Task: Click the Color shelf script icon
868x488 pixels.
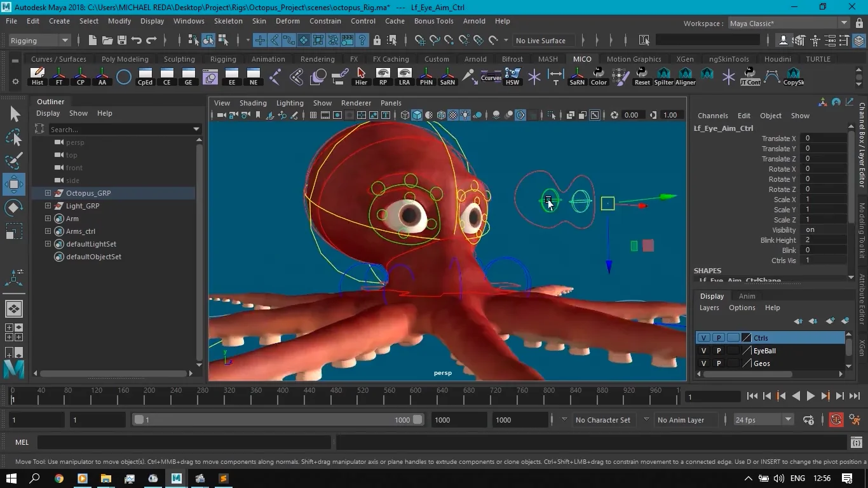Action: (x=599, y=76)
